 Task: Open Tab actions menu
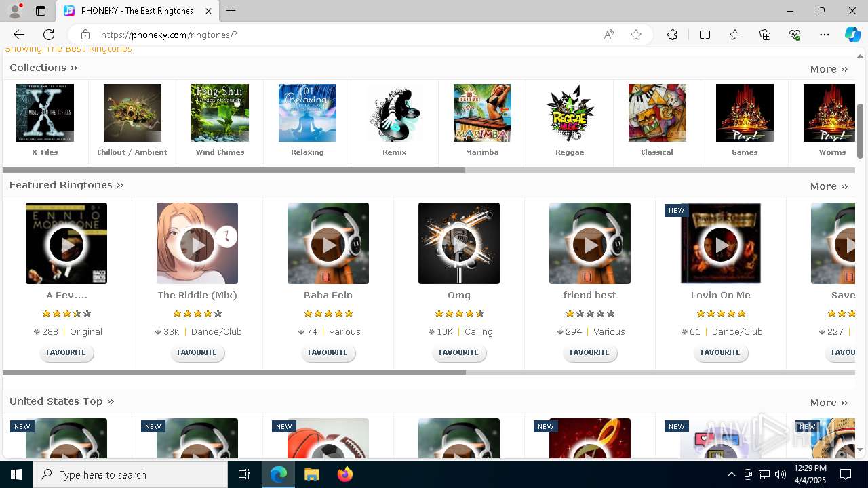tap(41, 11)
